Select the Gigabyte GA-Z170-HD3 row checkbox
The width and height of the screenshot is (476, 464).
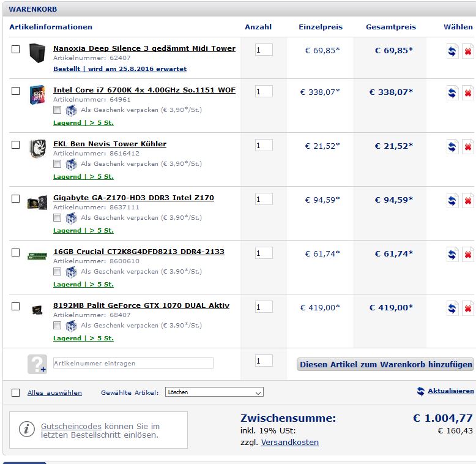[15, 198]
